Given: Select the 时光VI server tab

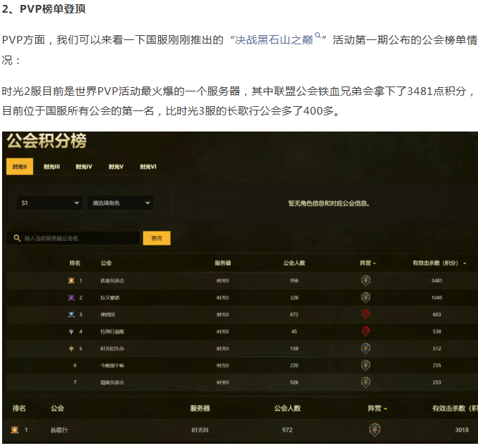Looking at the screenshot, I should pyautogui.click(x=148, y=167).
